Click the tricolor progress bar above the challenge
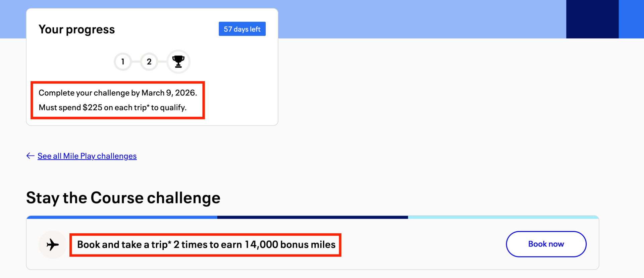 (x=312, y=217)
